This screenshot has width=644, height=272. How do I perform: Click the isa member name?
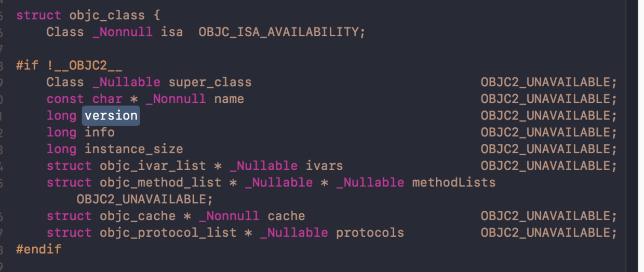[172, 32]
